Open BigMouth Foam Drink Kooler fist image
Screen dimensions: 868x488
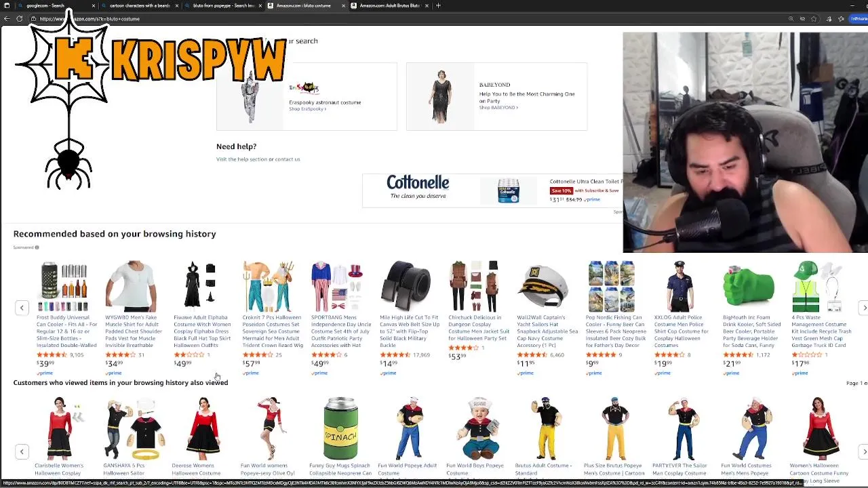click(x=749, y=286)
